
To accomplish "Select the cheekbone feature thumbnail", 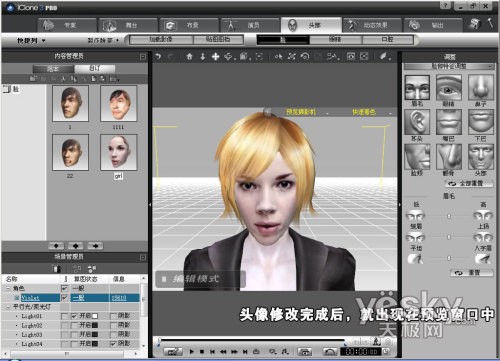I will click(x=449, y=157).
